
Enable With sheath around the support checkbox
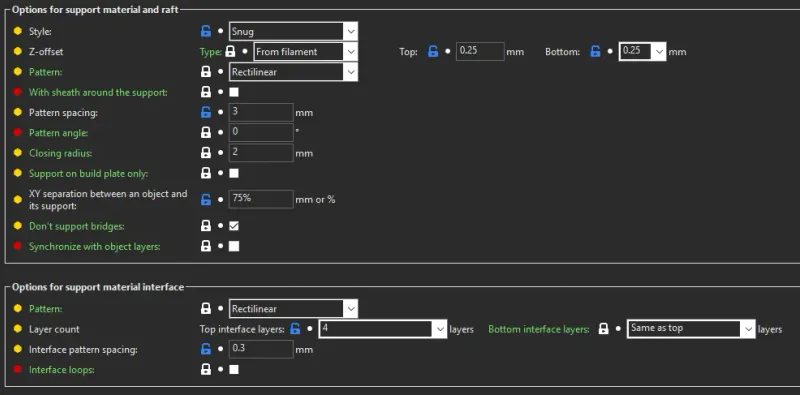pyautogui.click(x=234, y=92)
